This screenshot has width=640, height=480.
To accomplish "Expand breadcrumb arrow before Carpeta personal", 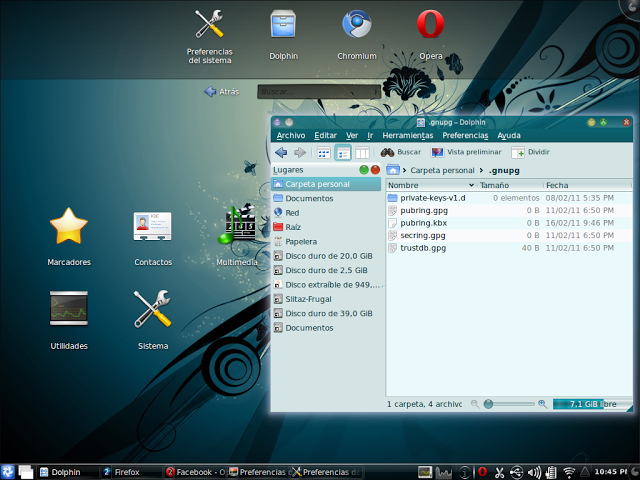I will (x=403, y=170).
